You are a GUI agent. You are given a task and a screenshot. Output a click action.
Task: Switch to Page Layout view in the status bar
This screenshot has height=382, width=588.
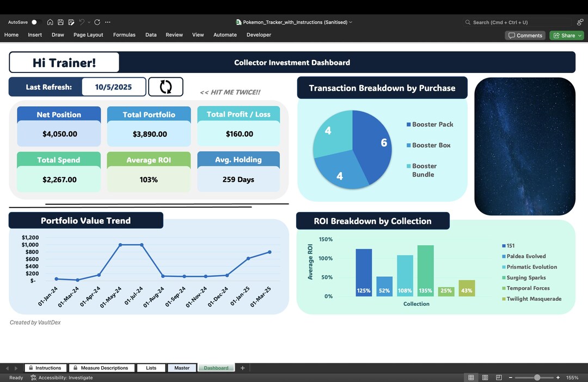point(485,377)
